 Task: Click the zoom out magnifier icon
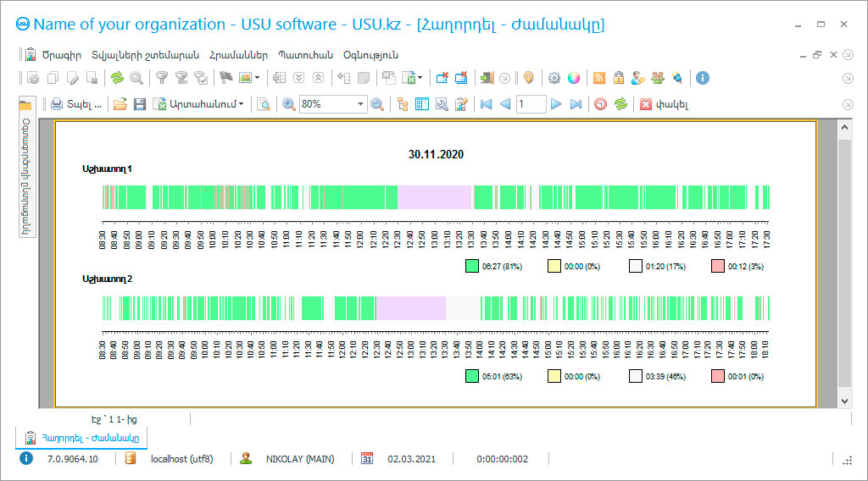[x=377, y=104]
